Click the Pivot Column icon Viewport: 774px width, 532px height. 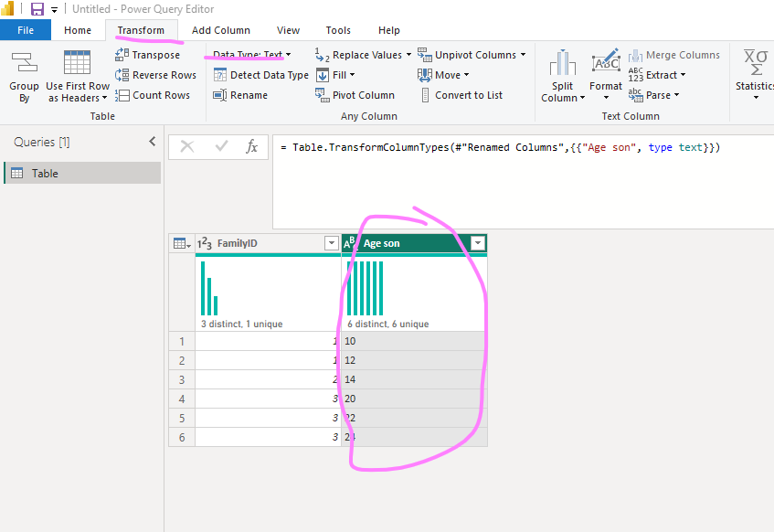click(x=323, y=95)
